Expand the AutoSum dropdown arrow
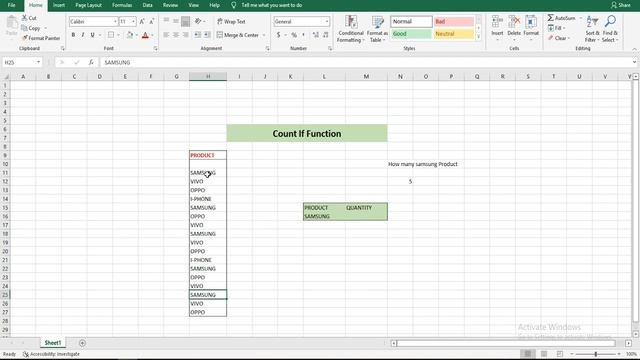 (580, 18)
